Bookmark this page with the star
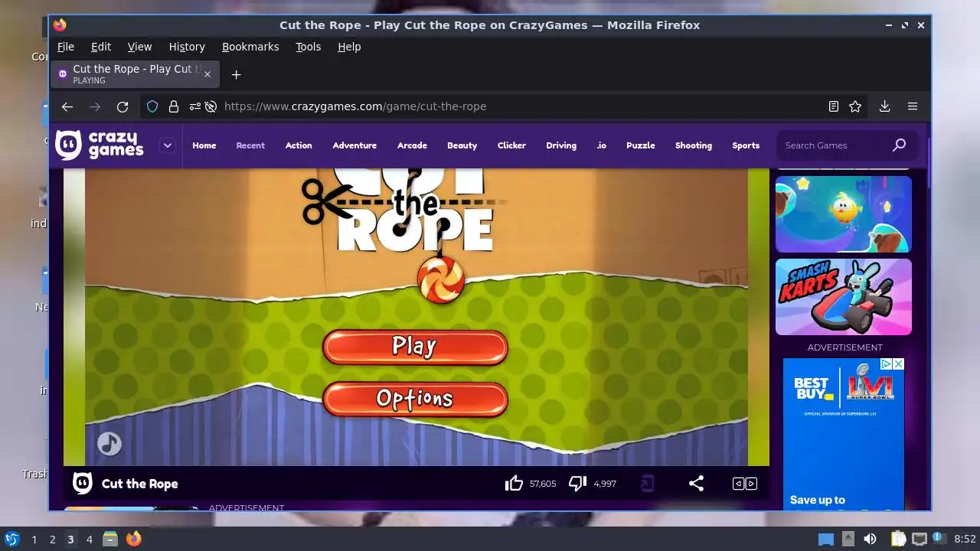Image resolution: width=980 pixels, height=551 pixels. tap(855, 106)
